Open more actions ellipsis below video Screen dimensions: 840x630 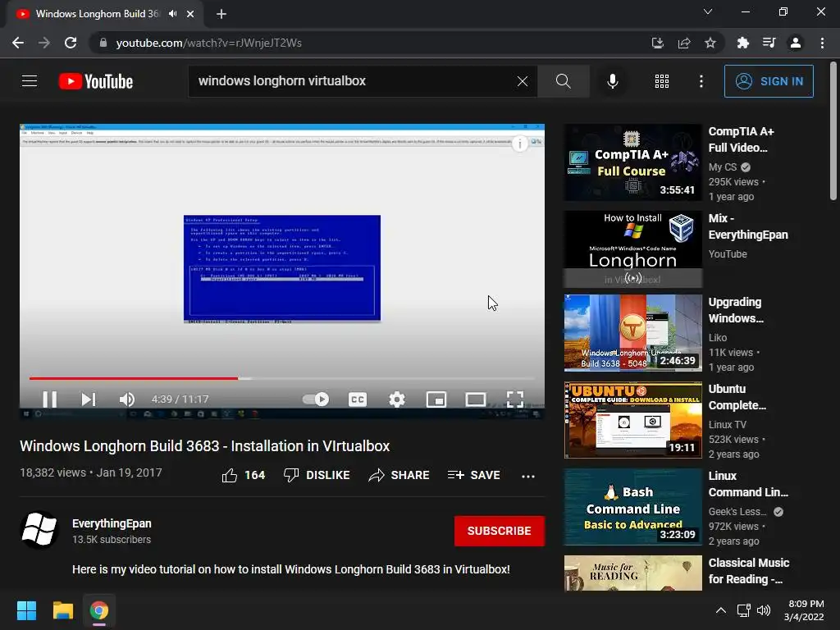tap(528, 476)
